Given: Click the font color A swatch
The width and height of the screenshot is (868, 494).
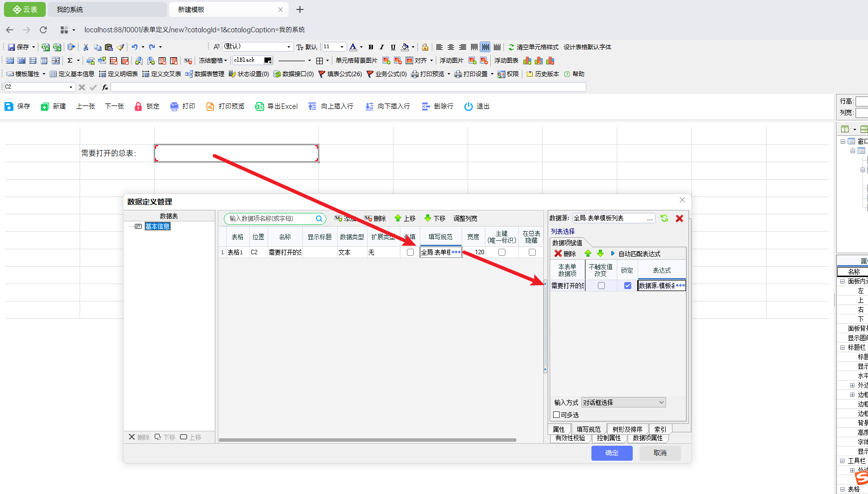Looking at the screenshot, I should point(353,47).
